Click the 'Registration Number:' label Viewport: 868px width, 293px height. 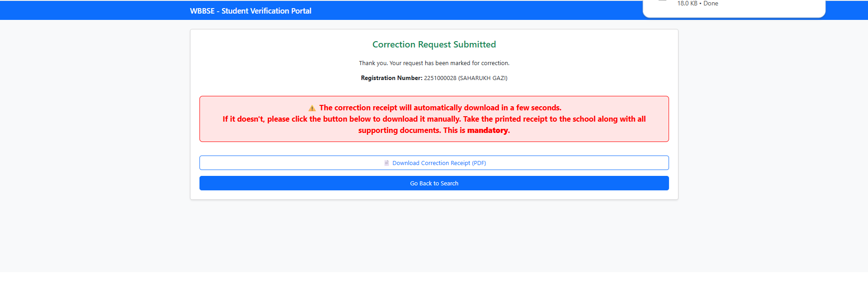pyautogui.click(x=392, y=78)
